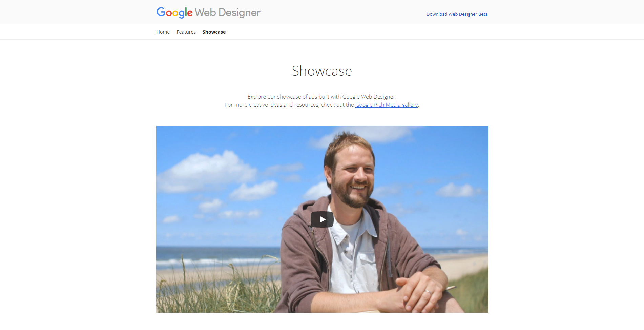The width and height of the screenshot is (644, 330).
Task: Open the Features menu item
Action: point(186,32)
